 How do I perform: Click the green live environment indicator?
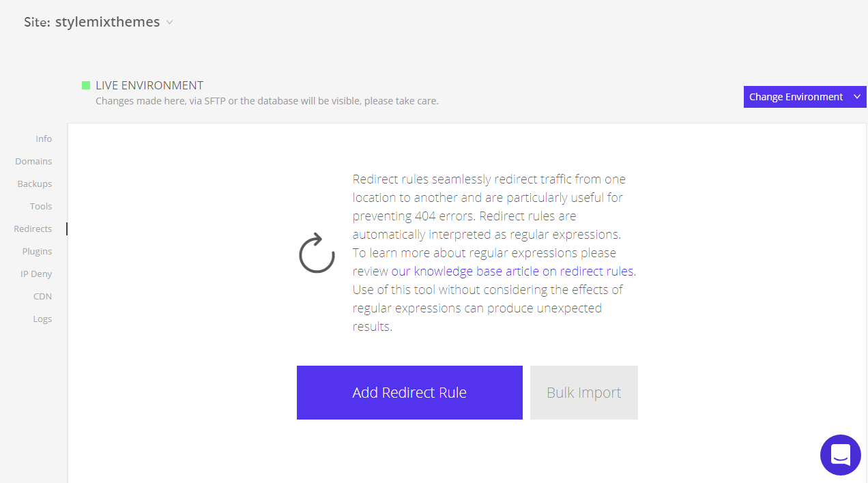click(x=86, y=85)
